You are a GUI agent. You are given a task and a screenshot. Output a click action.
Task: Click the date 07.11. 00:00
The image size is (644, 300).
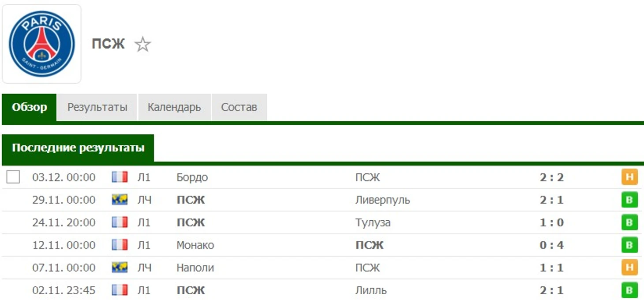coord(64,267)
